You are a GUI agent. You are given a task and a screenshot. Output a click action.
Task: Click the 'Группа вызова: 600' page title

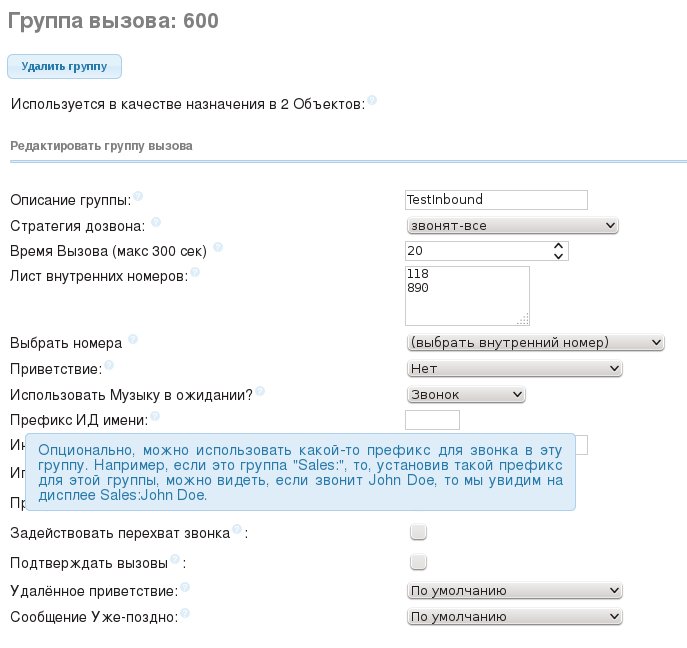pos(113,21)
